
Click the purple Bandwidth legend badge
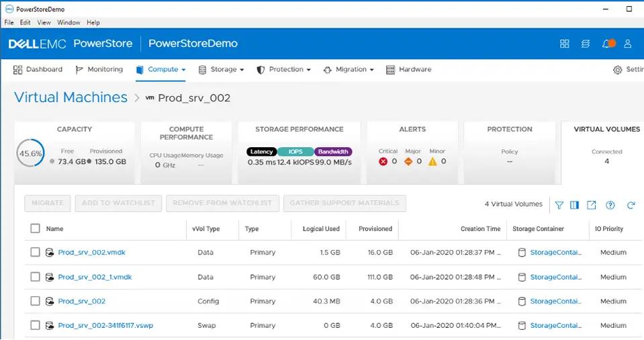(x=333, y=152)
